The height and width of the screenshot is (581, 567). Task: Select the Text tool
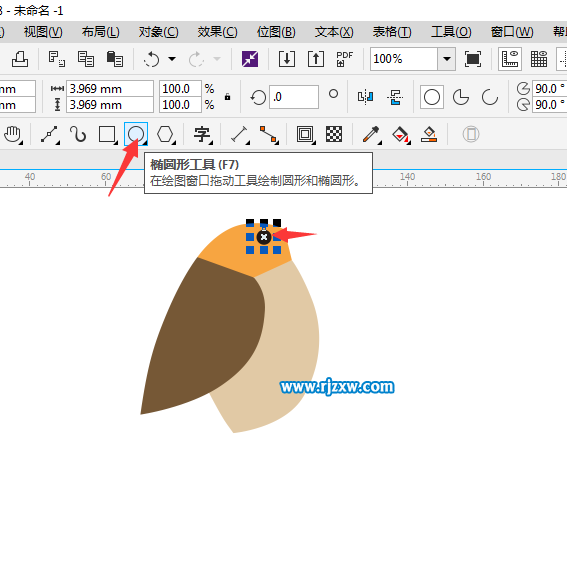pyautogui.click(x=202, y=134)
